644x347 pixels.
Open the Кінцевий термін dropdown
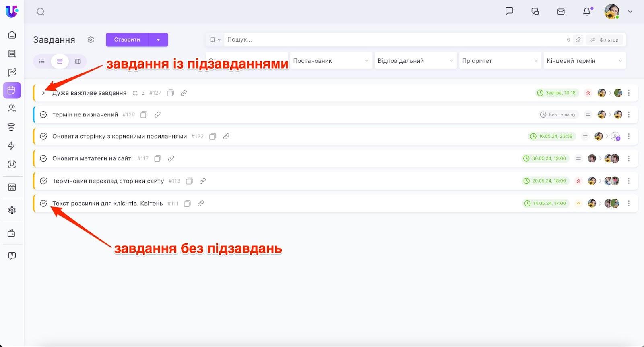click(x=584, y=61)
